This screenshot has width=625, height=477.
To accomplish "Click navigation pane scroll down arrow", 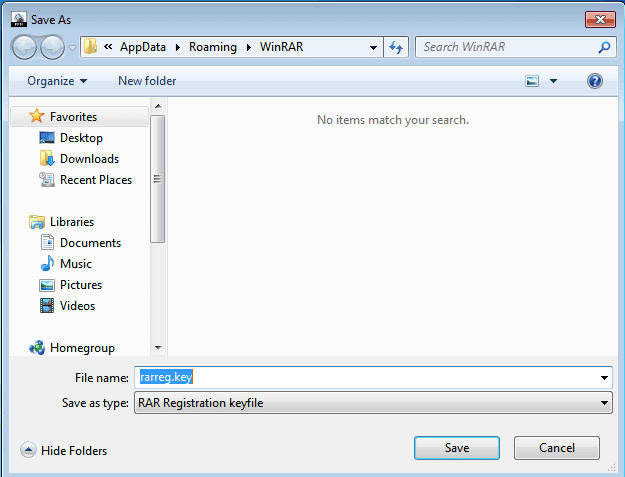I will (x=158, y=348).
